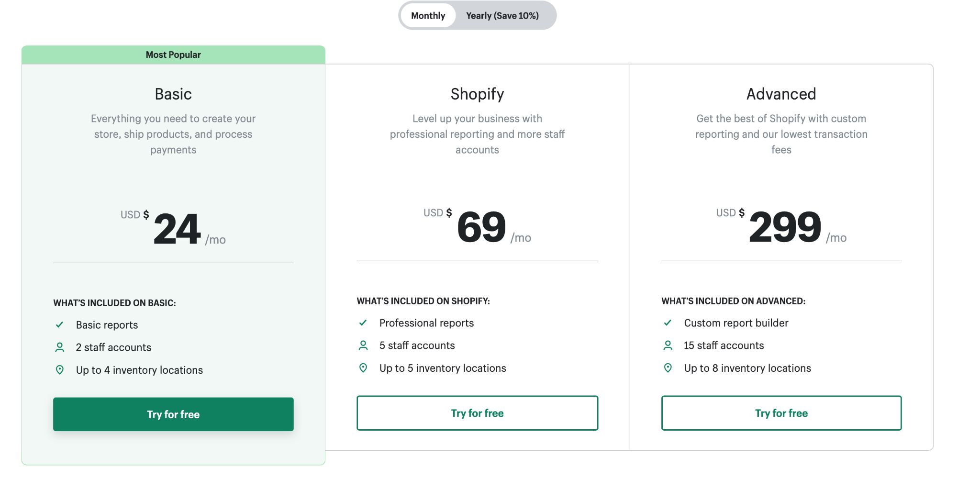Switch billing to Yearly (Save 10%)

click(502, 16)
